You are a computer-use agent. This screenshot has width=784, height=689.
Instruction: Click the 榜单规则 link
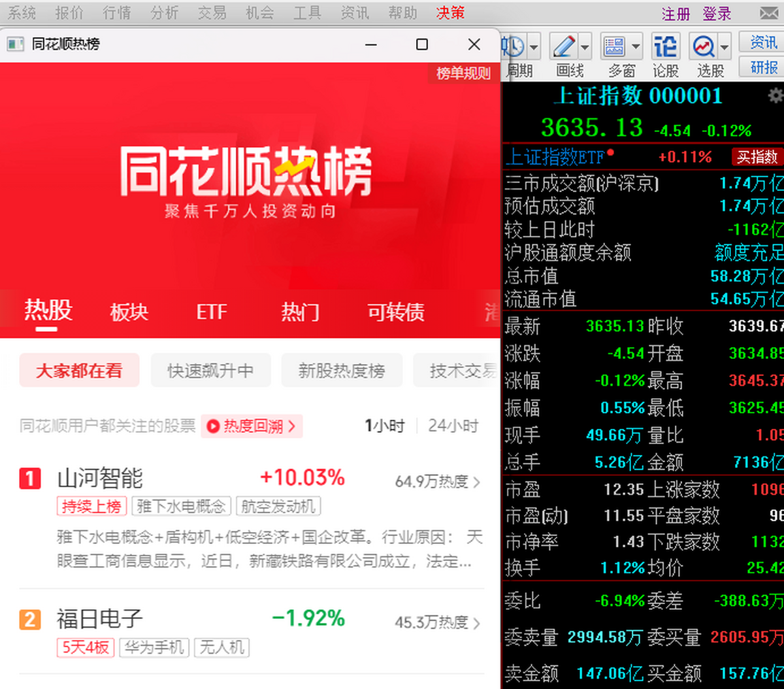point(463,73)
